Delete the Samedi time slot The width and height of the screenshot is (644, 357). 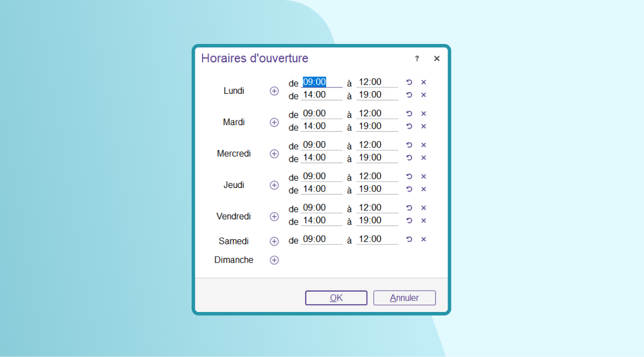[x=424, y=239]
